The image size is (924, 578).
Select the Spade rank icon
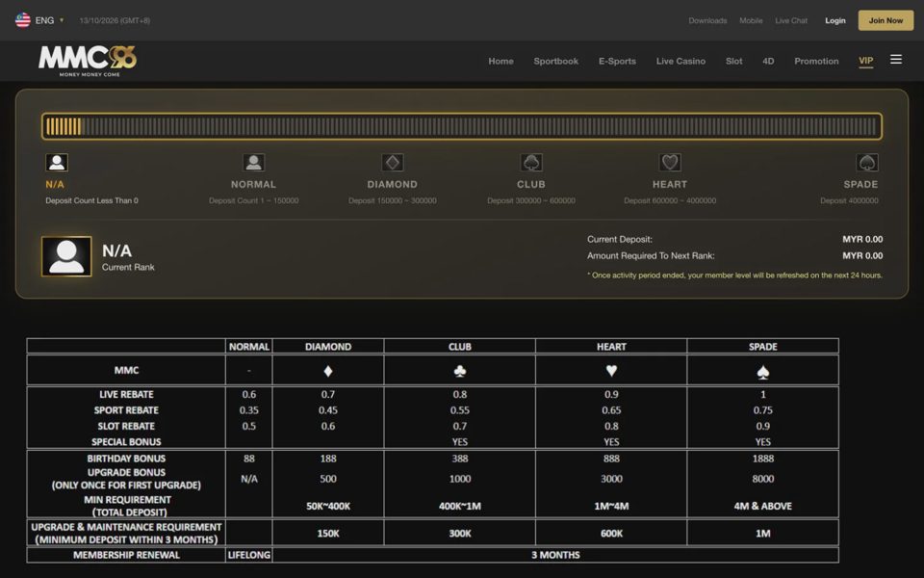coord(867,162)
